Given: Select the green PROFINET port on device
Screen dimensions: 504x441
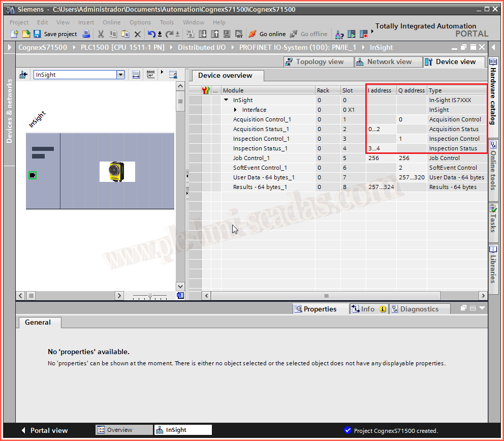Looking at the screenshot, I should click(33, 175).
